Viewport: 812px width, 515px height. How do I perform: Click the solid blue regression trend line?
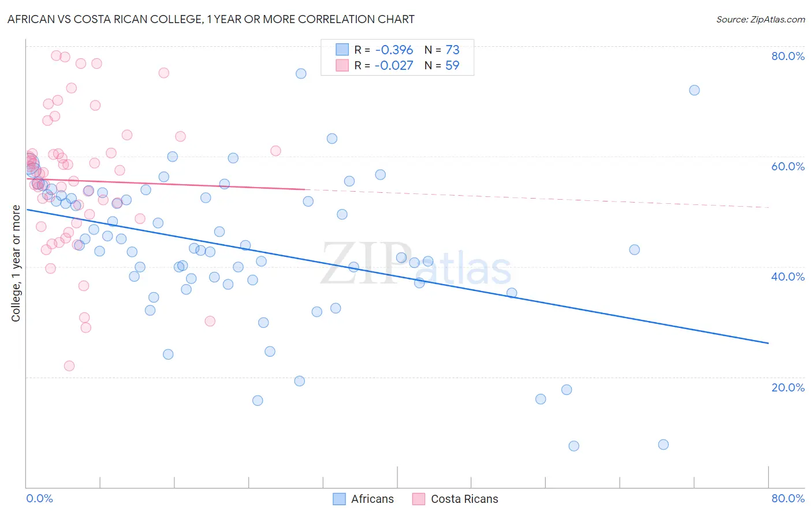point(397,276)
